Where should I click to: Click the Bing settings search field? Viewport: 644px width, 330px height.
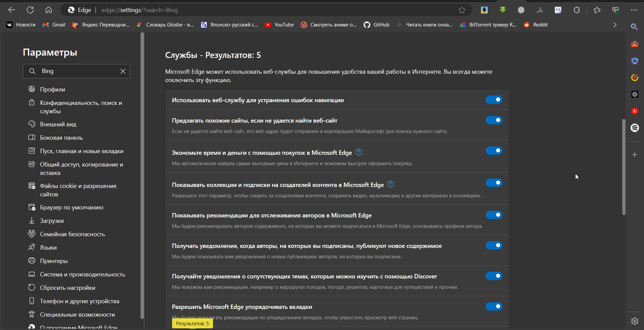pyautogui.click(x=76, y=71)
